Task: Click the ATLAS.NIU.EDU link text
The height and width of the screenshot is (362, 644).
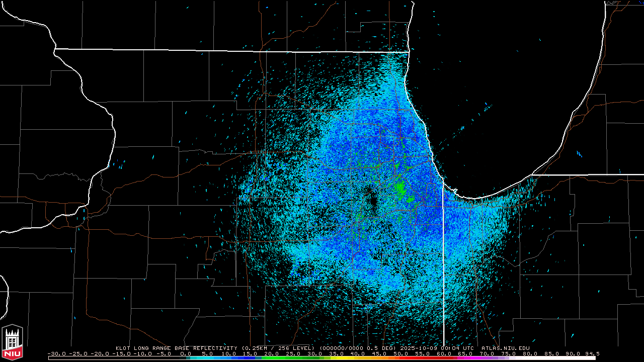Action: pyautogui.click(x=505, y=348)
